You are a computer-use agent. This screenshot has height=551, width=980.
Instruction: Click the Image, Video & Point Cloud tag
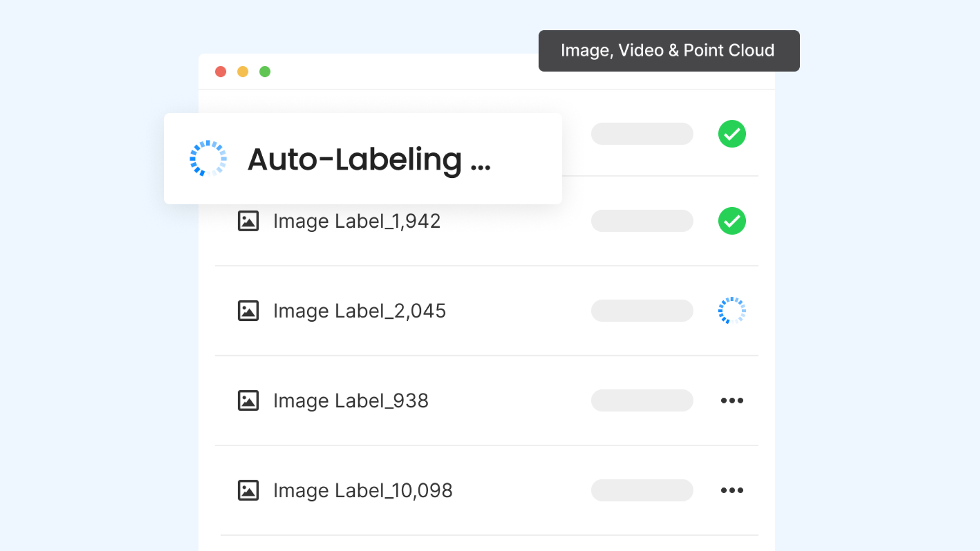pos(669,51)
